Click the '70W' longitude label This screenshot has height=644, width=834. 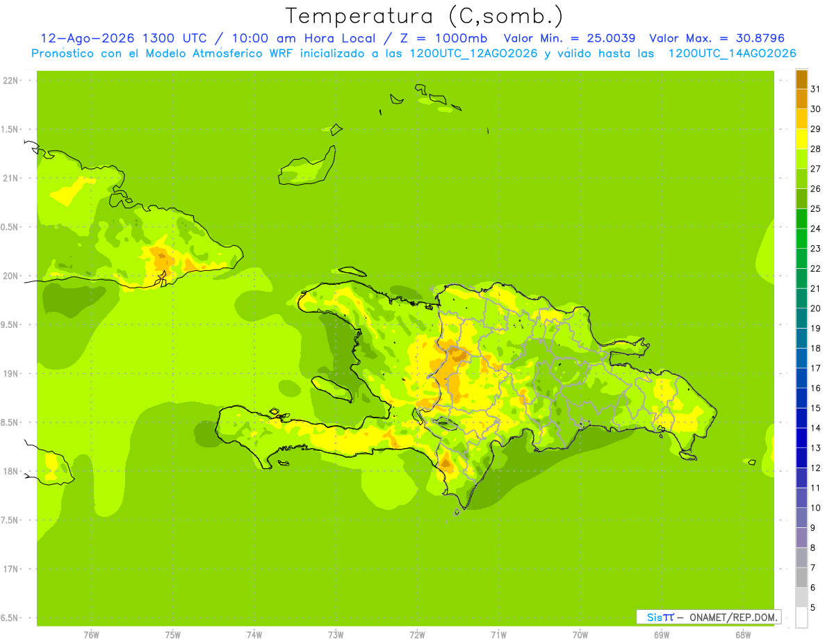tap(580, 635)
